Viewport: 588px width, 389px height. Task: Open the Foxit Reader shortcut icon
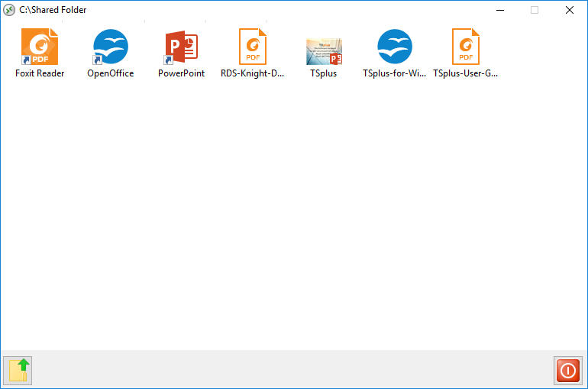pos(40,47)
